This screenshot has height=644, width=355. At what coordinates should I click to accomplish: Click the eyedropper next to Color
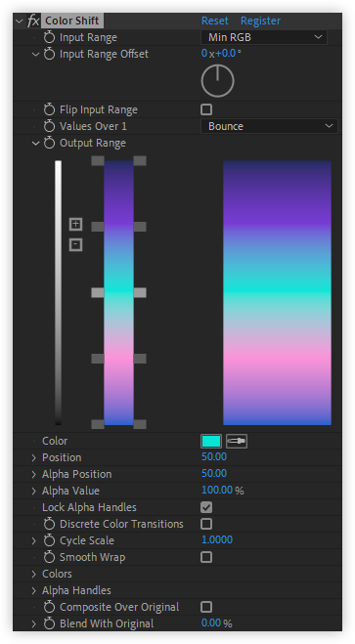pos(237,441)
